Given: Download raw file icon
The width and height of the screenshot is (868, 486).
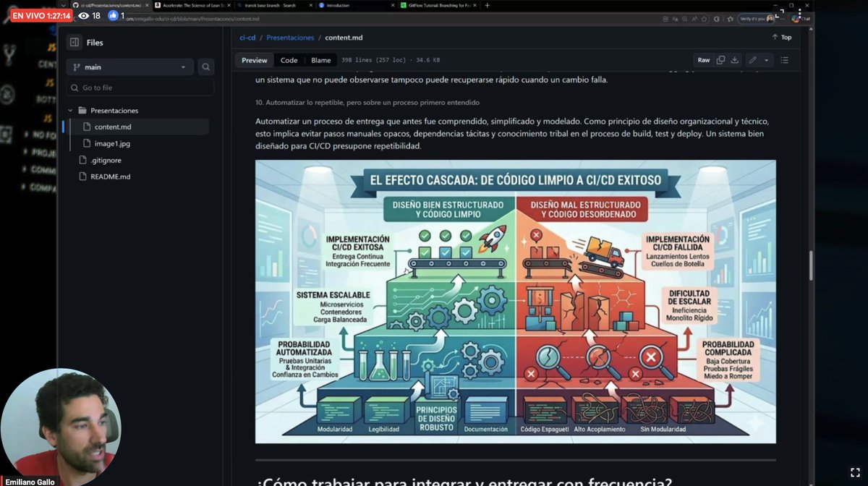Looking at the screenshot, I should 734,60.
